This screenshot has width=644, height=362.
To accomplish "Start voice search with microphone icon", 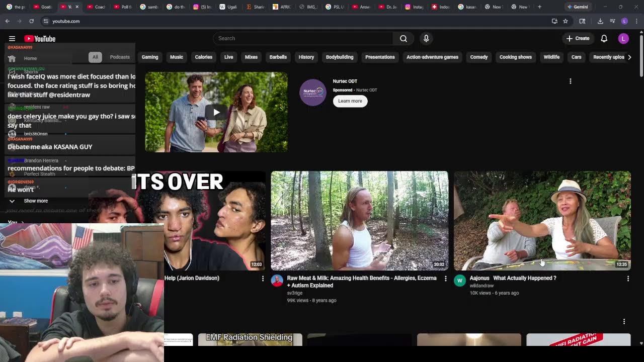I will (x=426, y=38).
